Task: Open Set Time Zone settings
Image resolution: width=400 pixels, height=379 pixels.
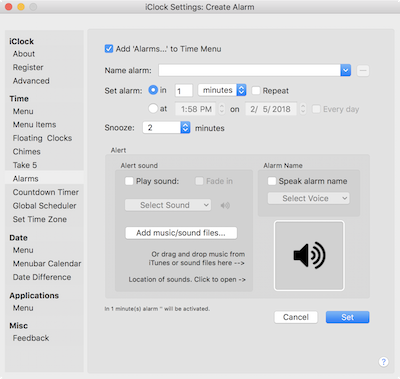Action: pos(40,219)
